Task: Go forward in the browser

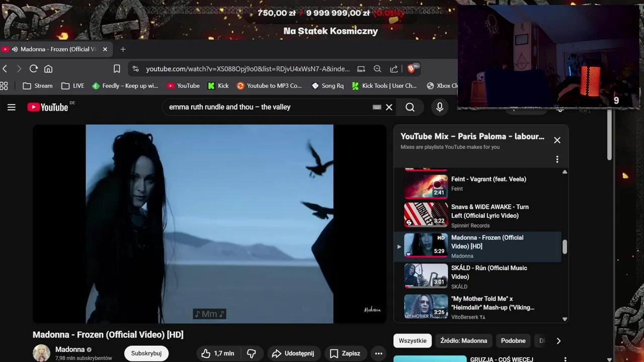Action: 19,69
